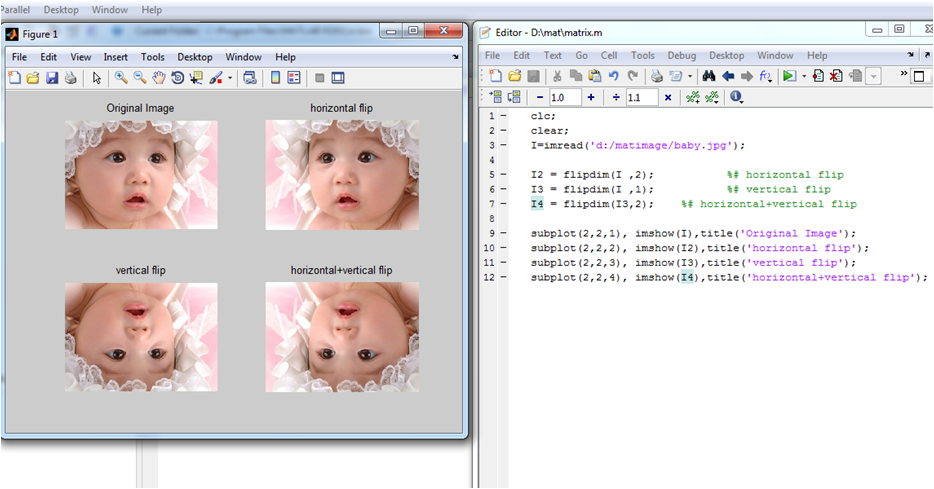Click the increment plus button

pyautogui.click(x=591, y=97)
